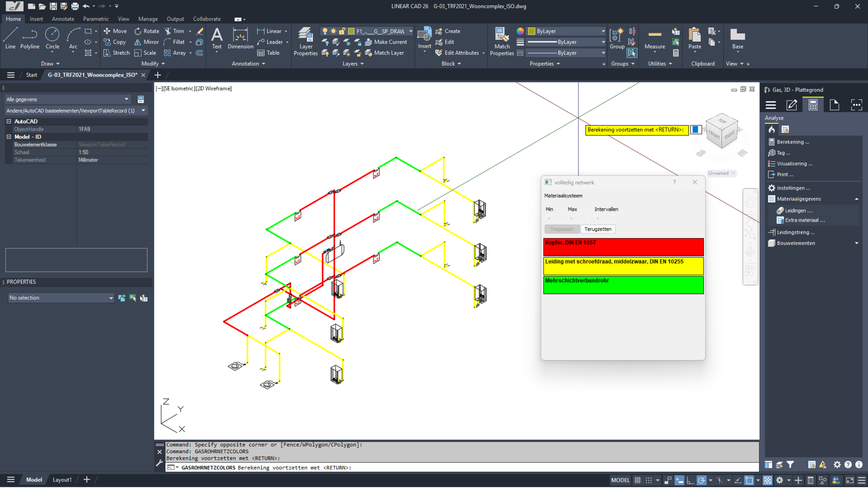
Task: Toggle snap mode in status bar
Action: 649,480
